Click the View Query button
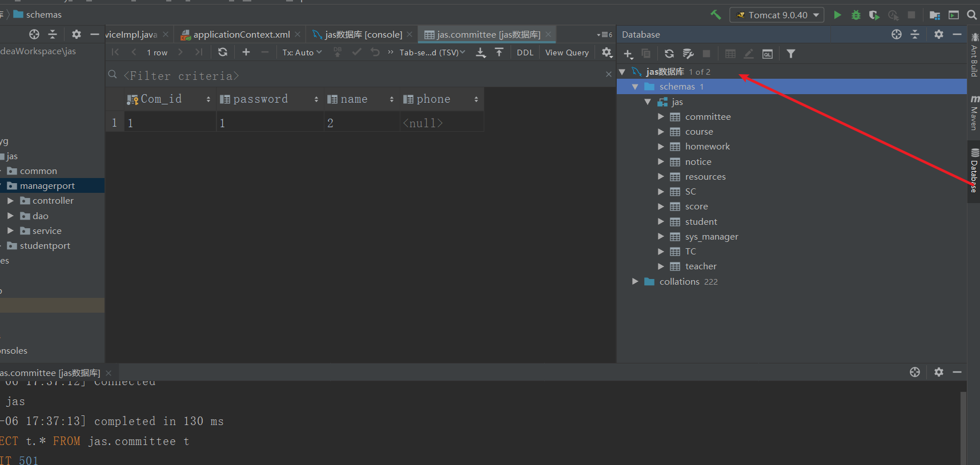This screenshot has height=465, width=980. [567, 52]
